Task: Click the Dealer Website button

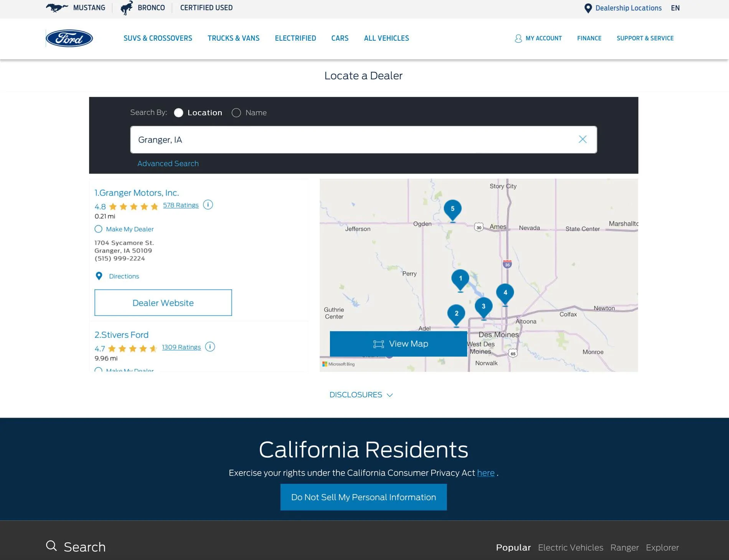Action: click(163, 303)
